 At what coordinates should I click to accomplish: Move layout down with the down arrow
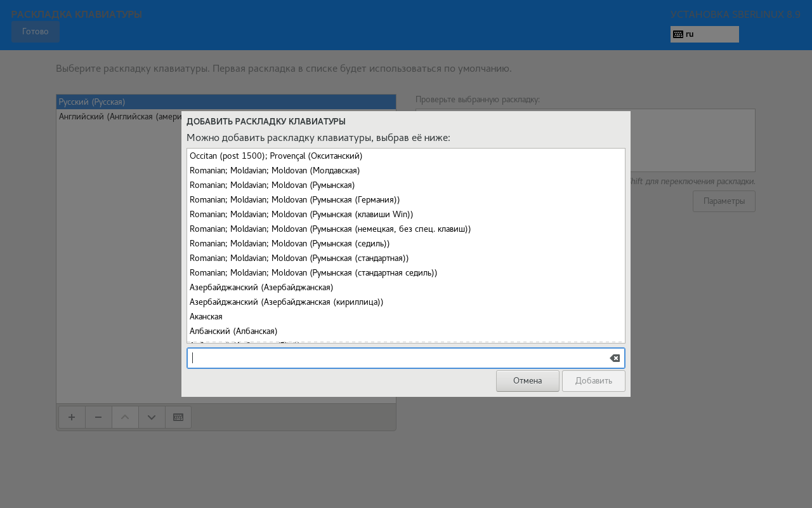152,417
